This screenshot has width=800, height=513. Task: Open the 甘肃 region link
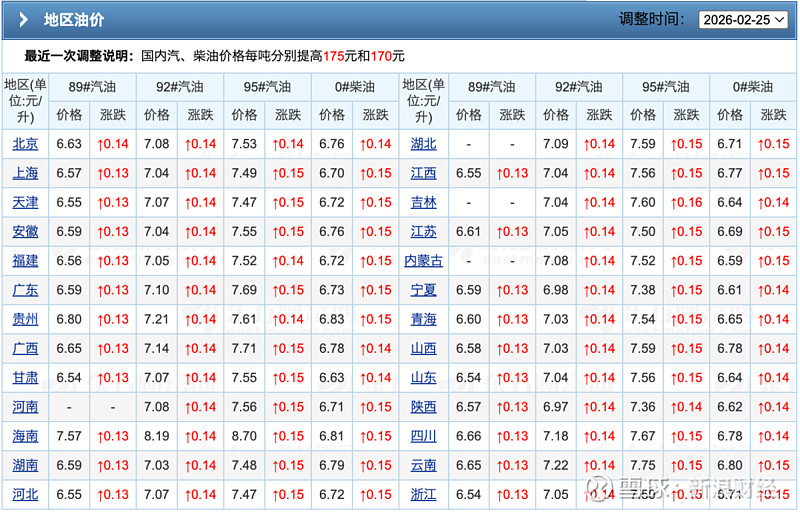[x=25, y=378]
